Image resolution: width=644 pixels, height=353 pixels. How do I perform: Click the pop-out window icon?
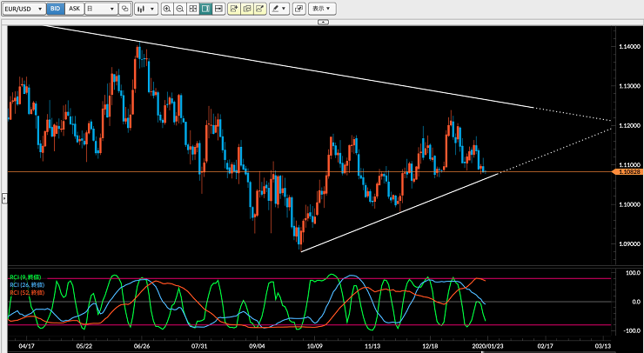point(299,9)
